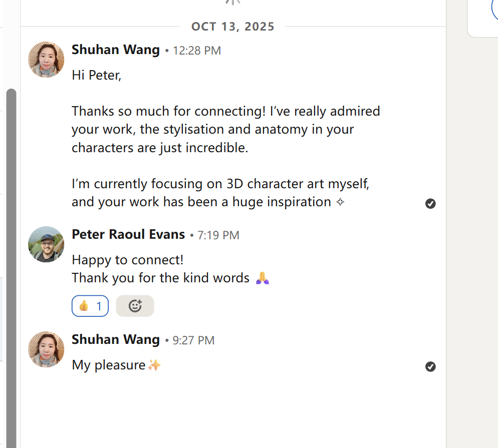Open Shuhan Wang's avatar at 9:27 PM
Screen dimensions: 498x448
(46, 349)
